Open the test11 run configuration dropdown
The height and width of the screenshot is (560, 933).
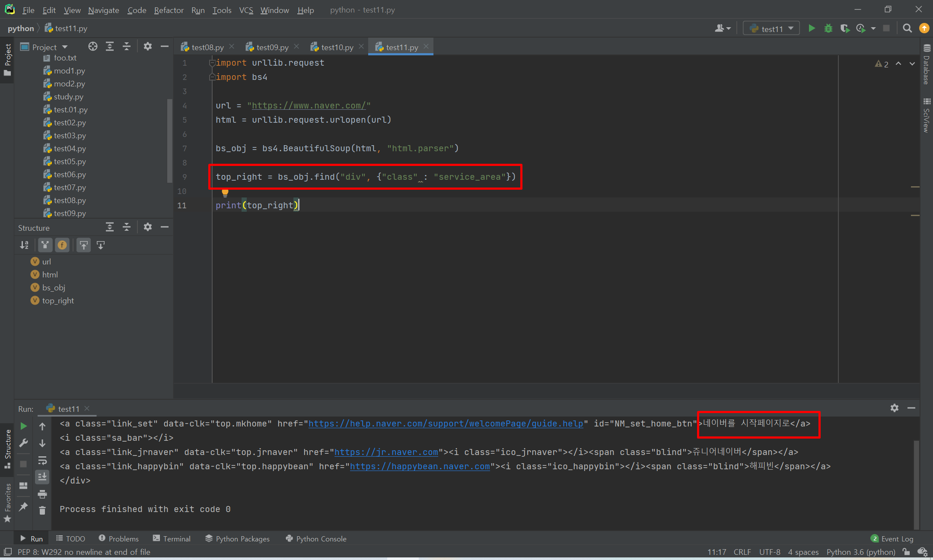pos(772,29)
